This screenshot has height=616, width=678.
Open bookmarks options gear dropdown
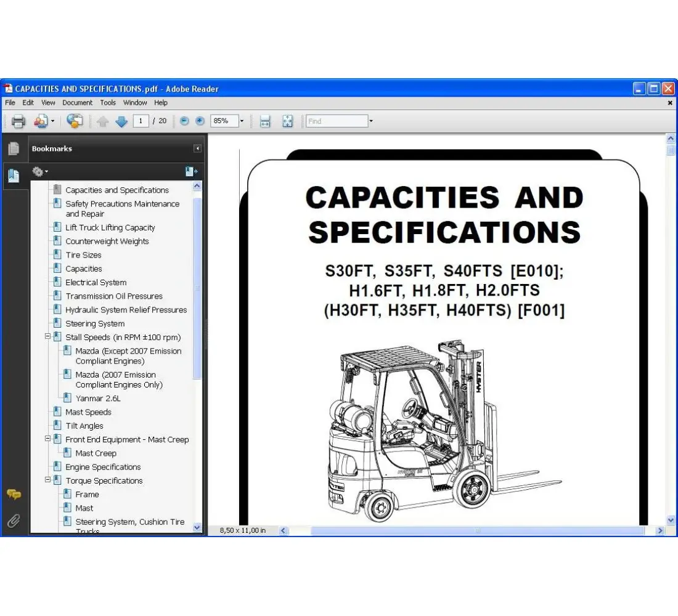coord(40,172)
